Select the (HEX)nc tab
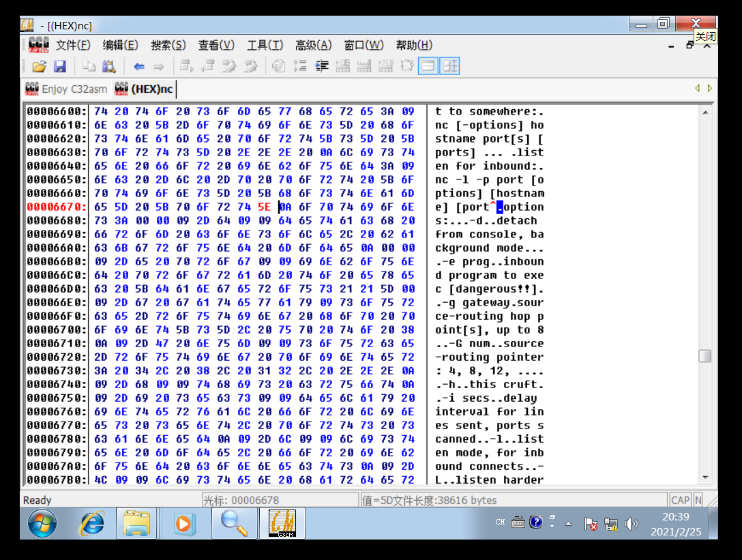This screenshot has height=560, width=742. point(145,89)
